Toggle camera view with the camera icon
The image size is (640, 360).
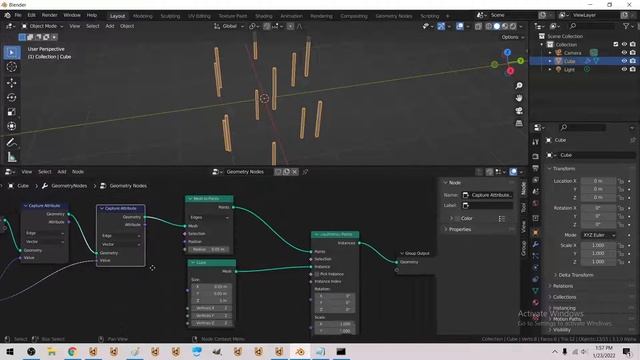(519, 111)
